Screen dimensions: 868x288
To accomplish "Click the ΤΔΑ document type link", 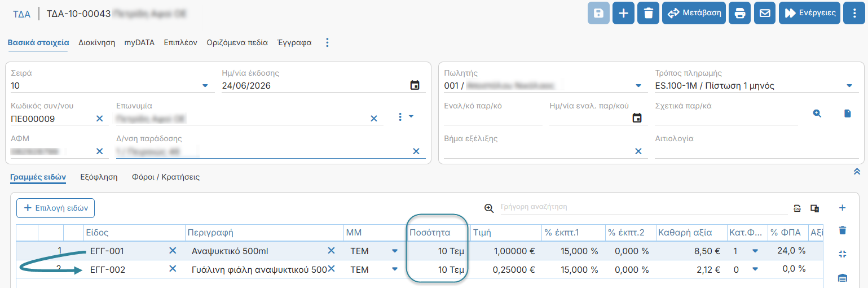I will click(21, 14).
